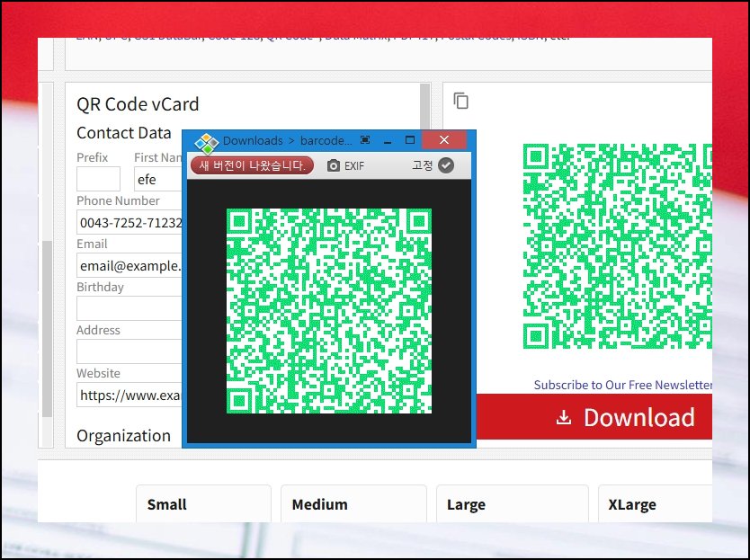Toggle the 고정 pin checkmark
The width and height of the screenshot is (750, 560).
446,165
